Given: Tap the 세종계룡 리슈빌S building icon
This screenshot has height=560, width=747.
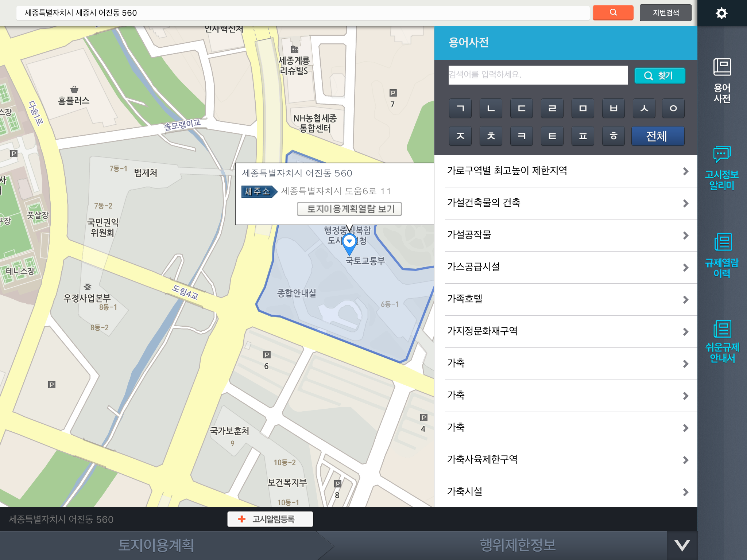Looking at the screenshot, I should [295, 49].
